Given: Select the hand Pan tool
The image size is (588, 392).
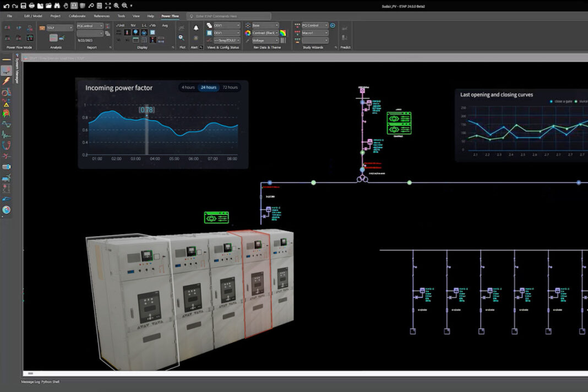Looking at the screenshot, I should (x=66, y=5).
